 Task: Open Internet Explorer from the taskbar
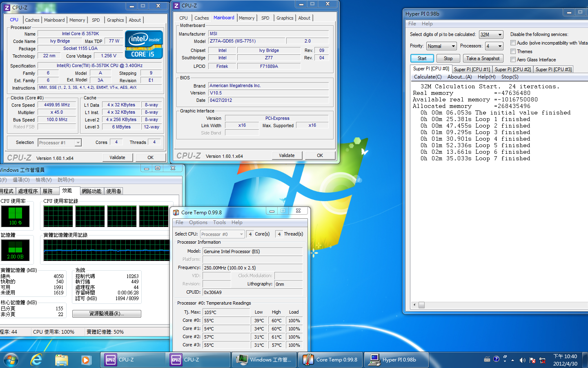tap(37, 360)
